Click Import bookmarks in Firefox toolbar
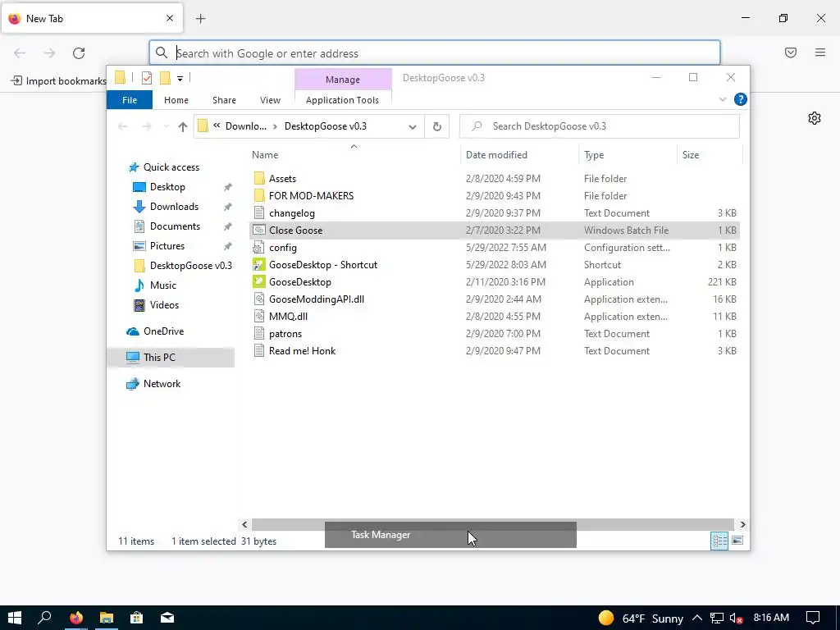Viewport: 840px width, 630px height. pyautogui.click(x=59, y=81)
